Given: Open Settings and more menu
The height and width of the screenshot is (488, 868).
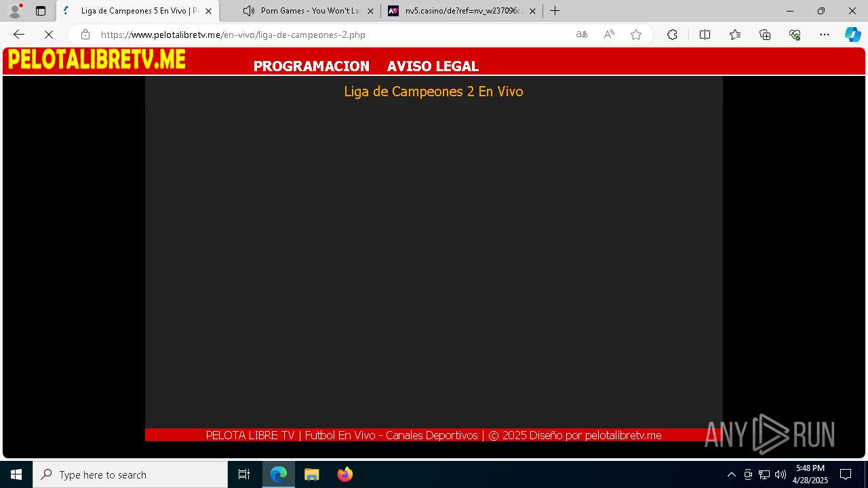Looking at the screenshot, I should click(x=825, y=35).
